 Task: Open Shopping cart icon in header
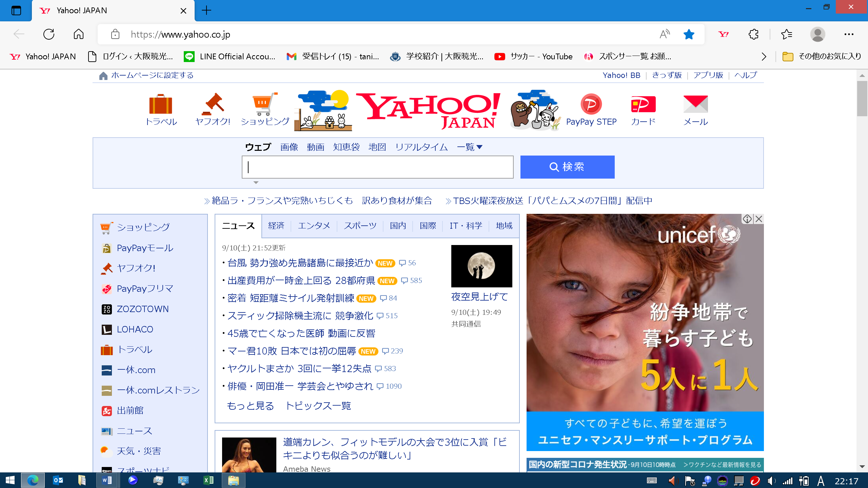(x=265, y=104)
